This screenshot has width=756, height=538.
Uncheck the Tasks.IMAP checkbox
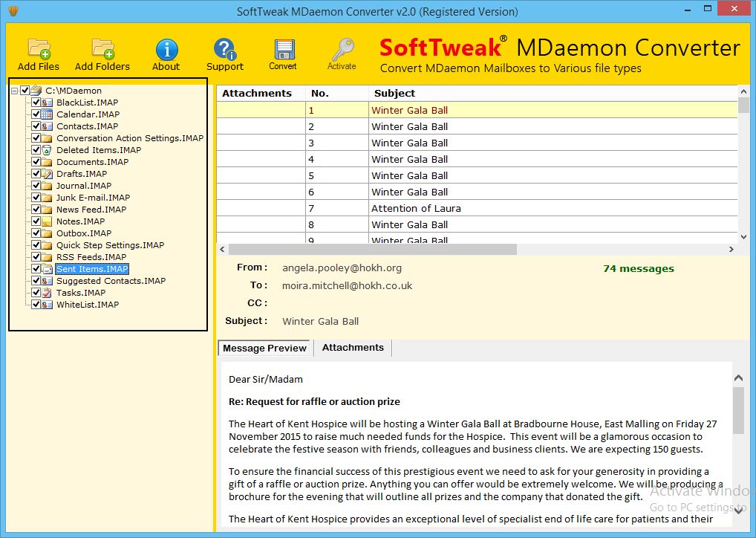click(36, 293)
